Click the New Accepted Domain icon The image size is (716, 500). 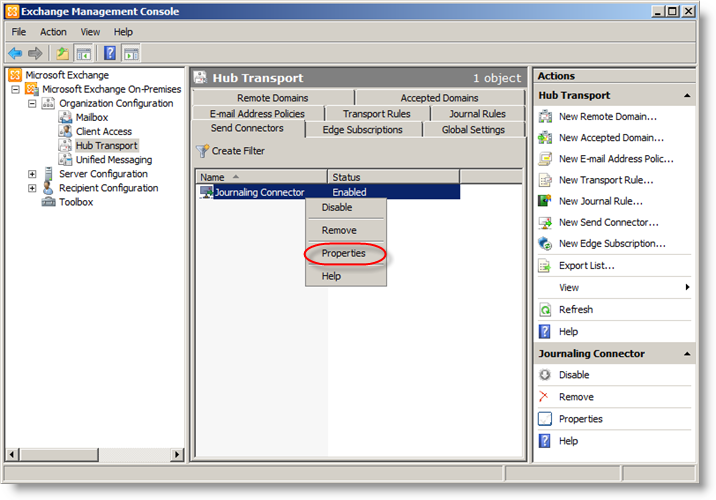[545, 137]
